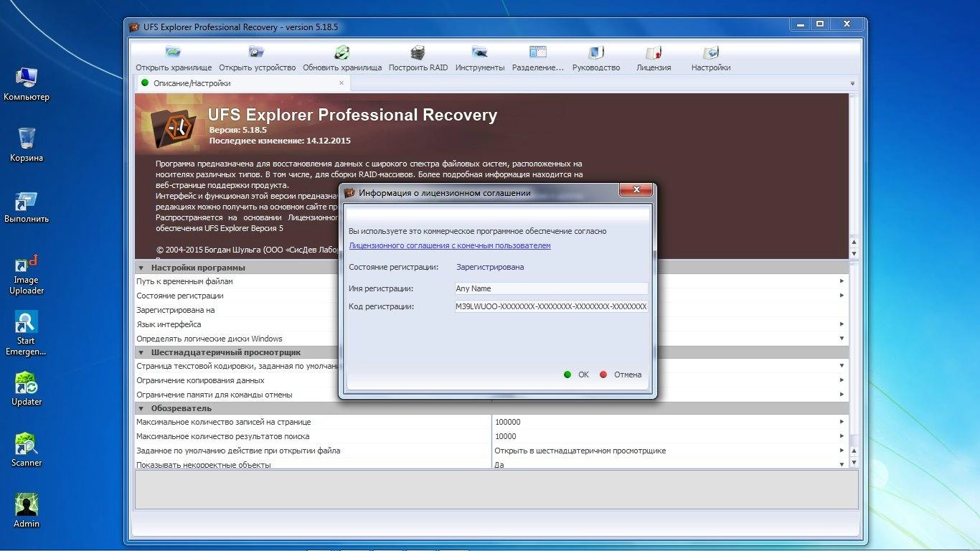
Task: Click license dialog title bar icon
Action: pos(350,192)
